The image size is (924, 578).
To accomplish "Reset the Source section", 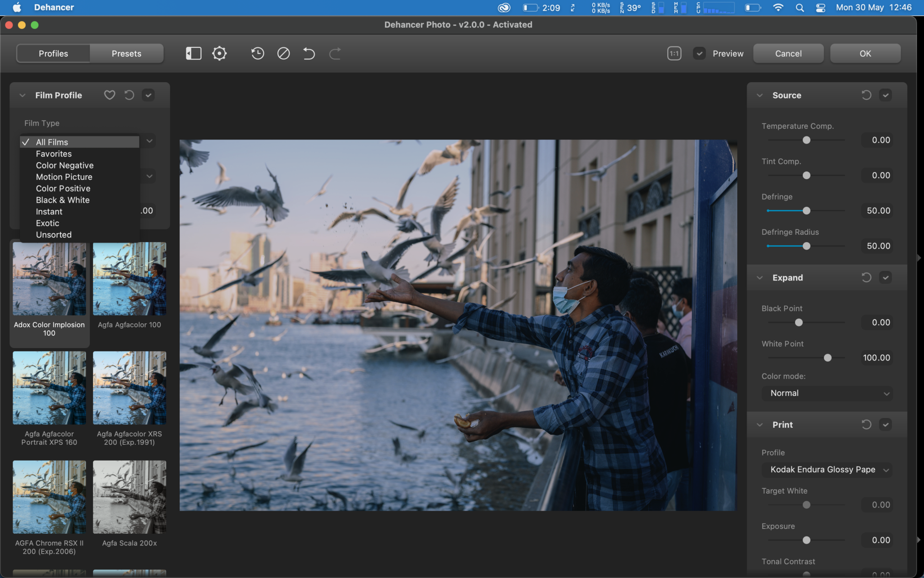I will click(866, 95).
